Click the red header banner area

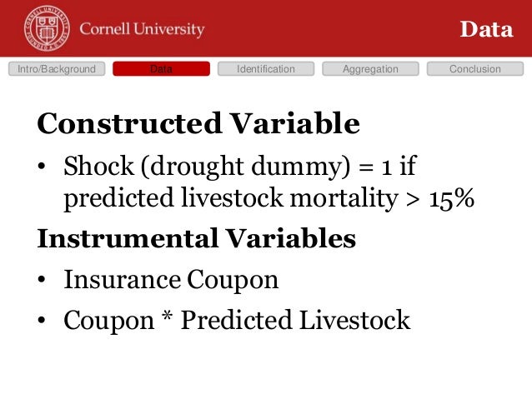coord(266,28)
